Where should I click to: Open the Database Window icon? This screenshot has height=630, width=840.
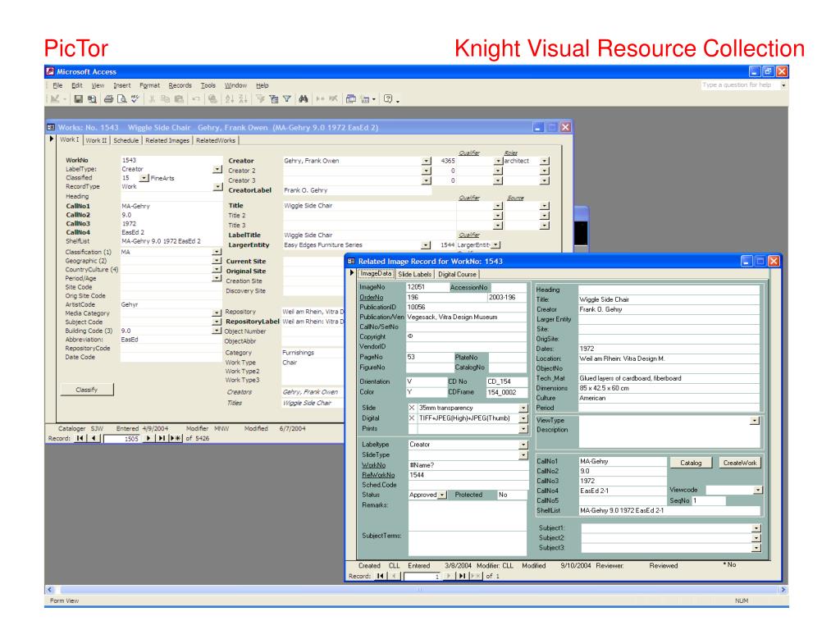351,99
